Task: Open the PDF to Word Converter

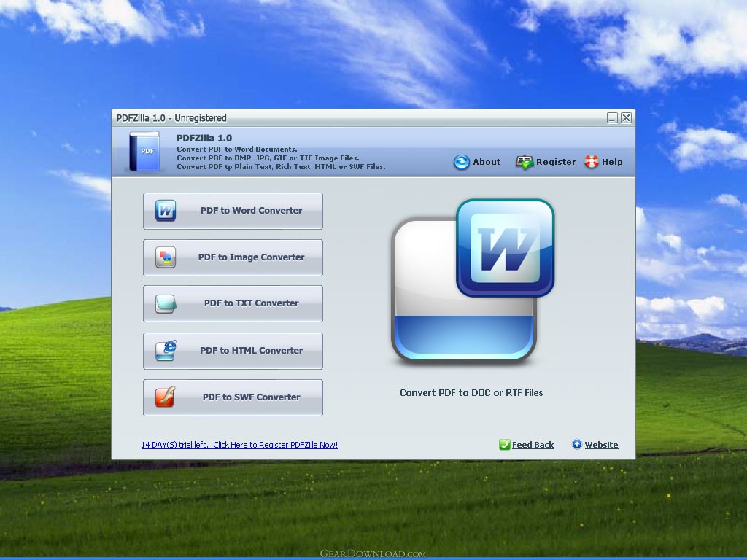Action: pyautogui.click(x=251, y=211)
